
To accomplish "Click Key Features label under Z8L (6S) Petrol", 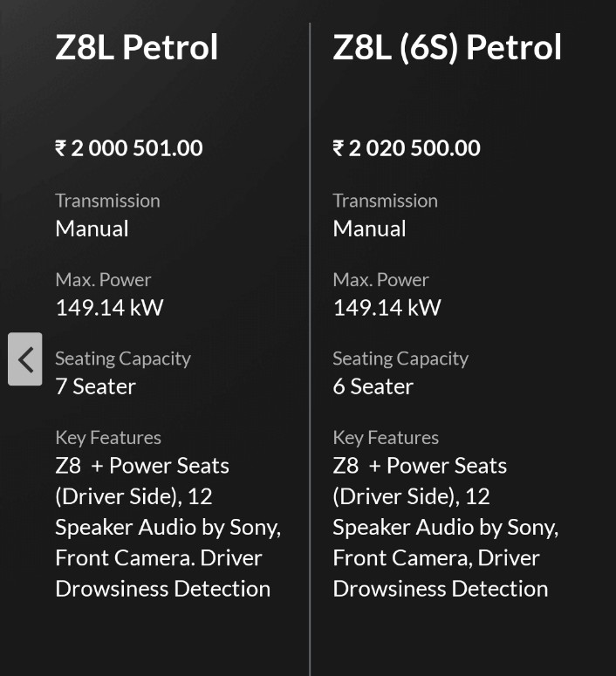I will 386,438.
